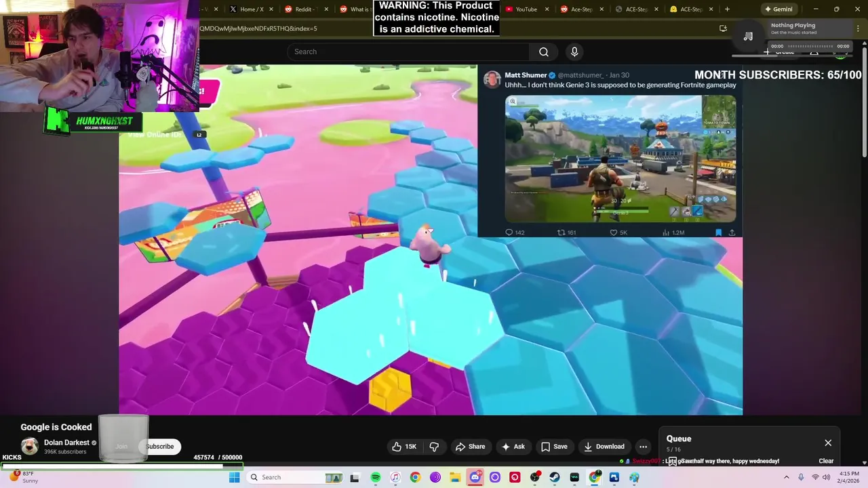Image resolution: width=868 pixels, height=488 pixels.
Task: Click the volume speaker tray icon
Action: pos(826,477)
